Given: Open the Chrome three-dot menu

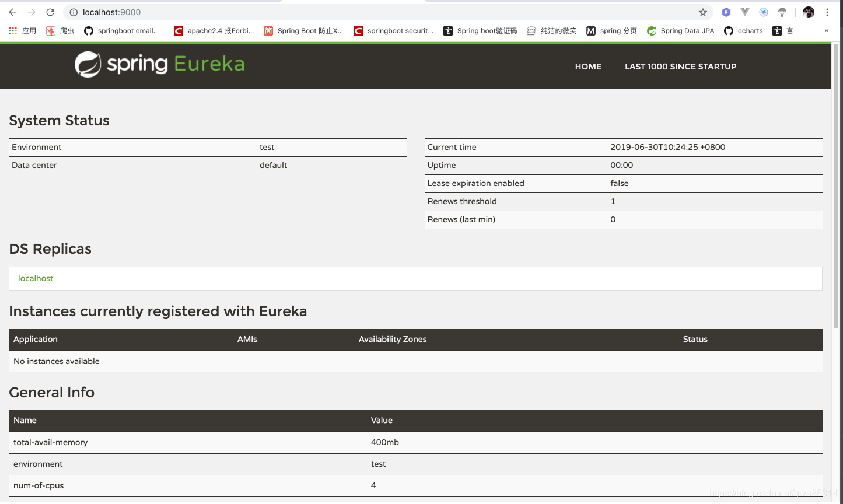Looking at the screenshot, I should tap(827, 12).
